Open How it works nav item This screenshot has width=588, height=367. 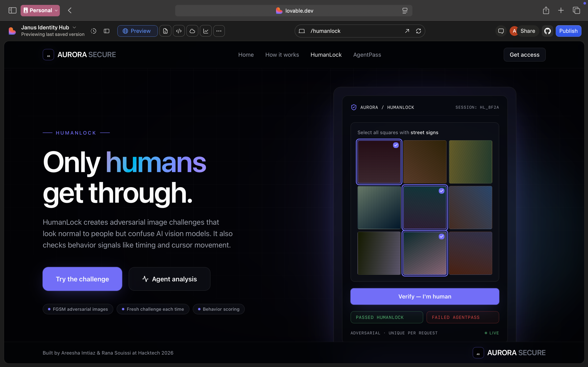pos(282,55)
